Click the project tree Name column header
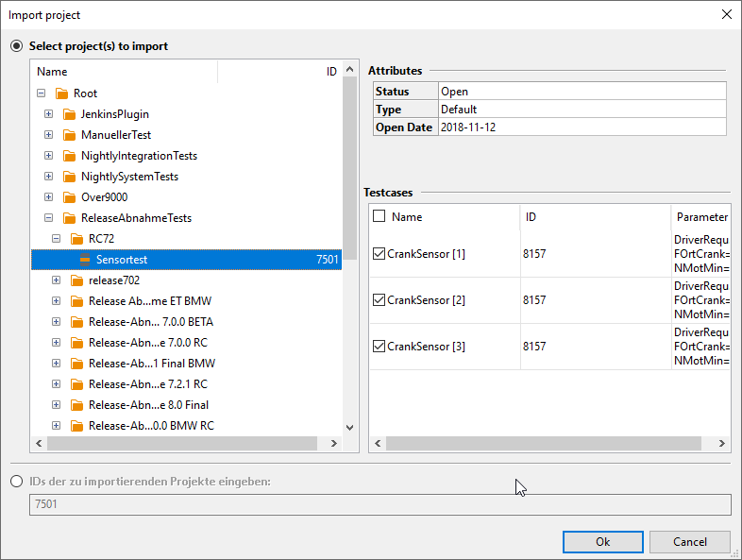Image resolution: width=742 pixels, height=560 pixels. pyautogui.click(x=124, y=72)
